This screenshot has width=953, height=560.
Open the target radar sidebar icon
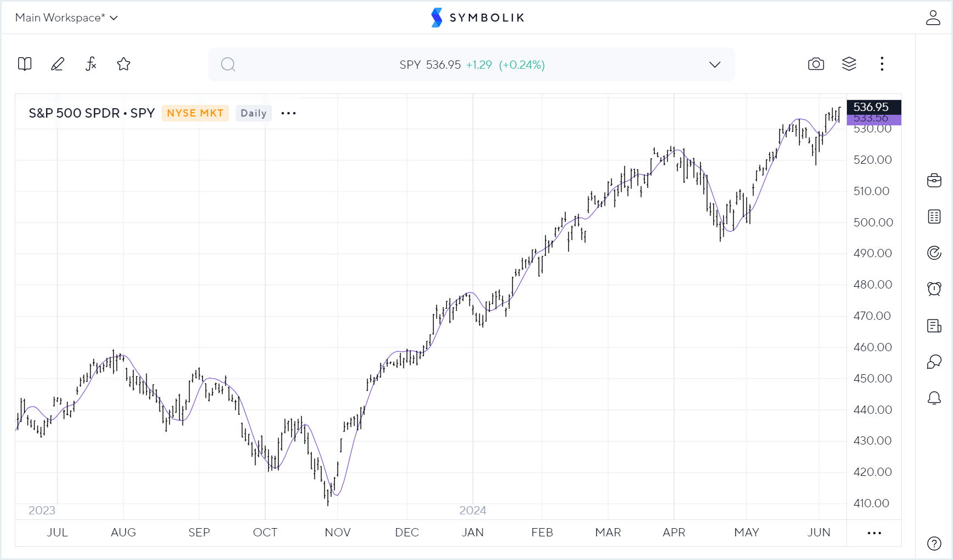(934, 253)
